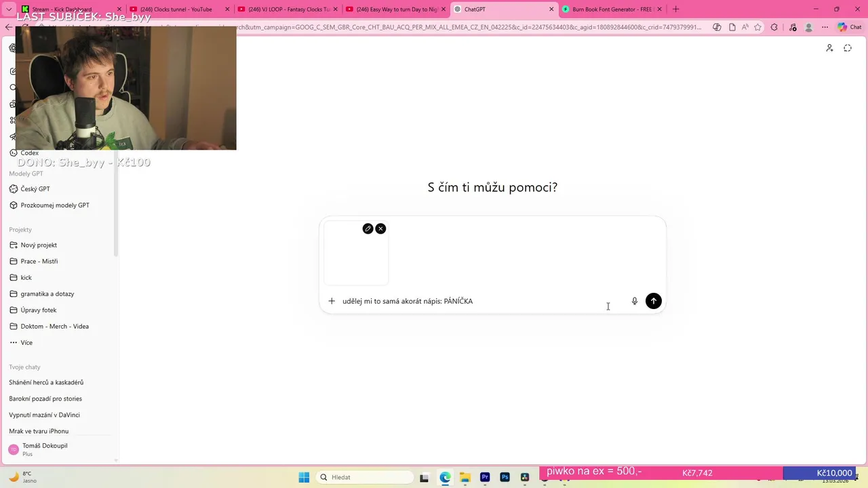Screen dimensions: 868x488
Task: Open DaVinci Resolve from taskbar
Action: coord(525,477)
